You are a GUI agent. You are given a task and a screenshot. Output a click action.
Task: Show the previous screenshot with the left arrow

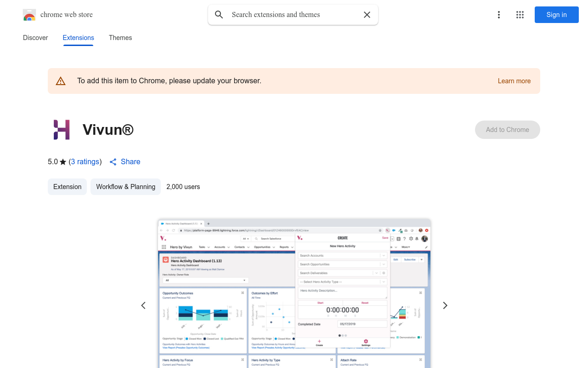coord(143,305)
